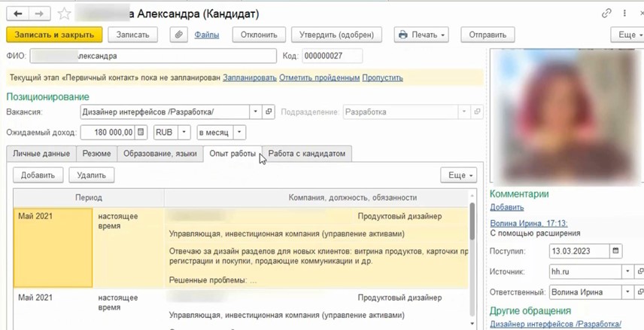Image resolution: width=644 pixels, height=330 pixels.
Task: Expand the Вакансия dropdown arrow
Action: point(256,112)
